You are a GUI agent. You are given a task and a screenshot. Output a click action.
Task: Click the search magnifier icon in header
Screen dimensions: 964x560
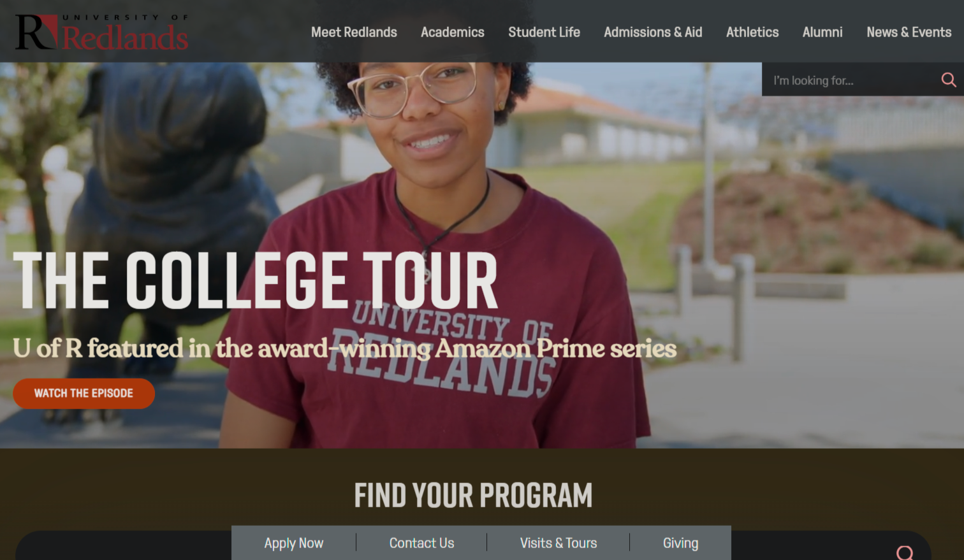tap(949, 80)
